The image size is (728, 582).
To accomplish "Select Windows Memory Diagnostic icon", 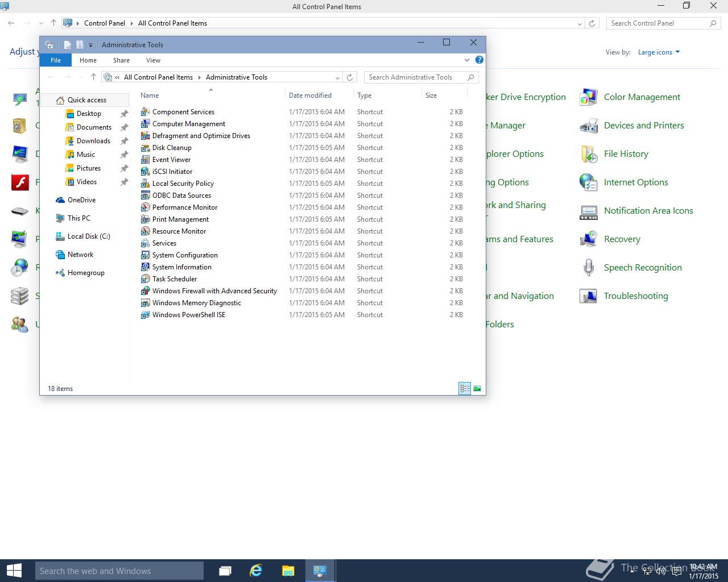I will coord(145,303).
